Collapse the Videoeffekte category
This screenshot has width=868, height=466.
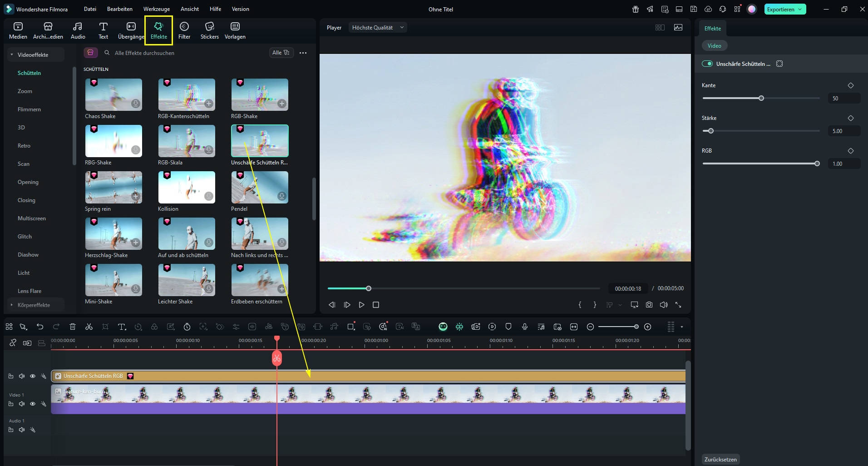(12, 55)
